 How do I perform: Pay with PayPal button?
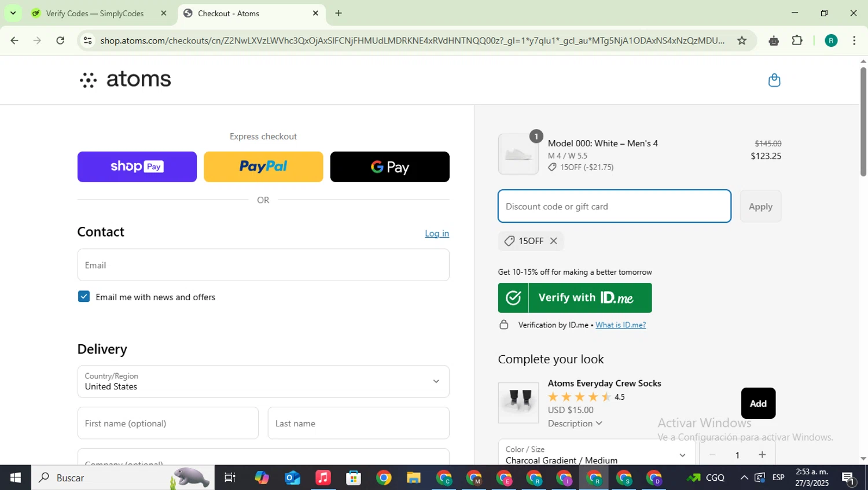[x=263, y=167]
